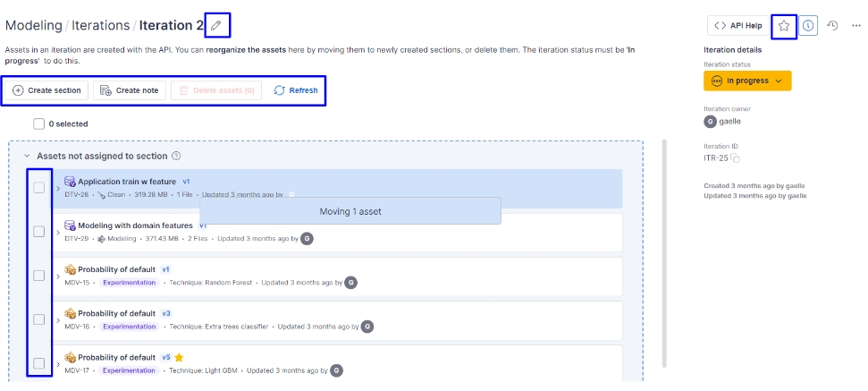Click the blue info icon in header
The image size is (868, 391).
coord(808,26)
